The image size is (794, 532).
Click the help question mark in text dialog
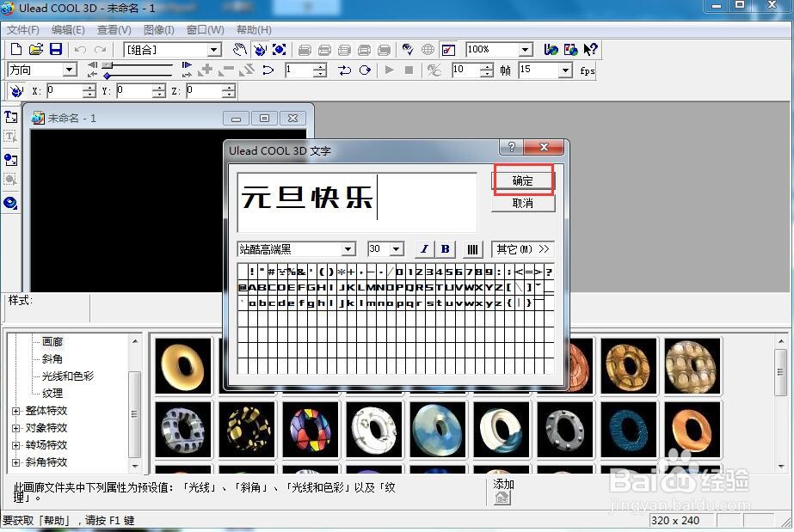point(512,147)
